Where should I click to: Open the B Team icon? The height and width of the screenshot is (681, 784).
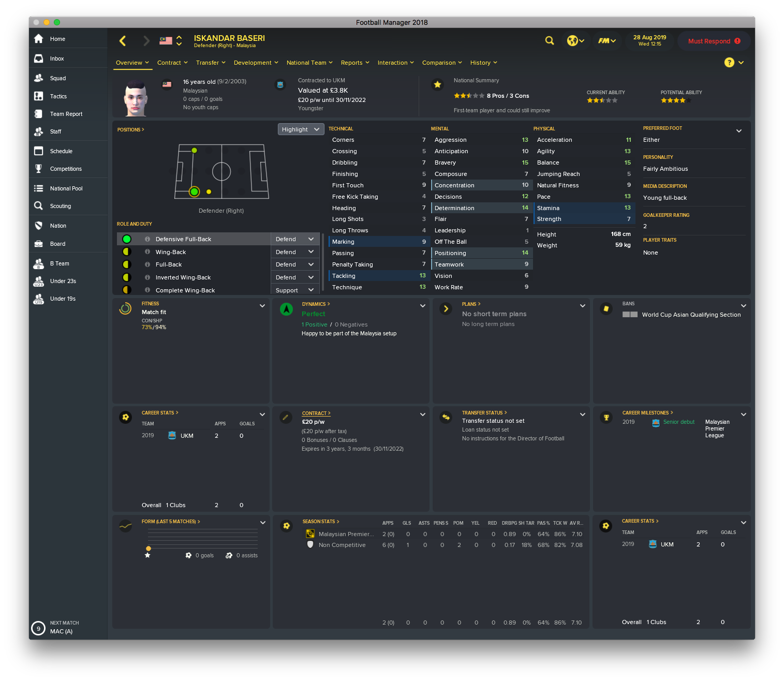tap(38, 263)
